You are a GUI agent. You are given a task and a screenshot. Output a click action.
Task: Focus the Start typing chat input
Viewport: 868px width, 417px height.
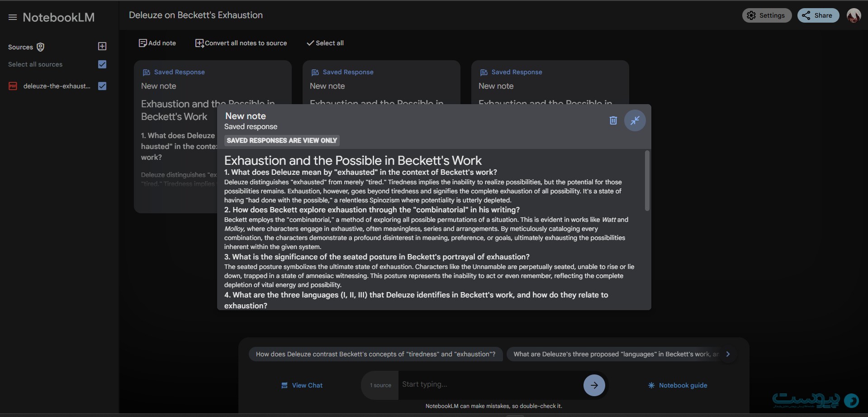point(490,384)
